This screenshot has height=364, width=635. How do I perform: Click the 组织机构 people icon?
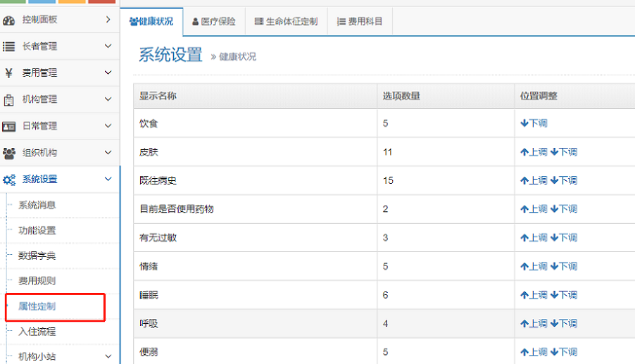coord(9,153)
